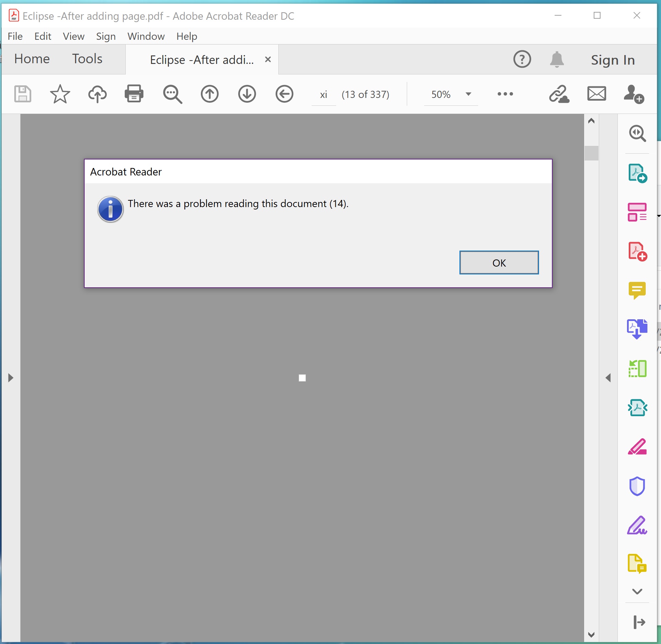661x644 pixels.
Task: Add document to starred with star icon
Action: (60, 94)
